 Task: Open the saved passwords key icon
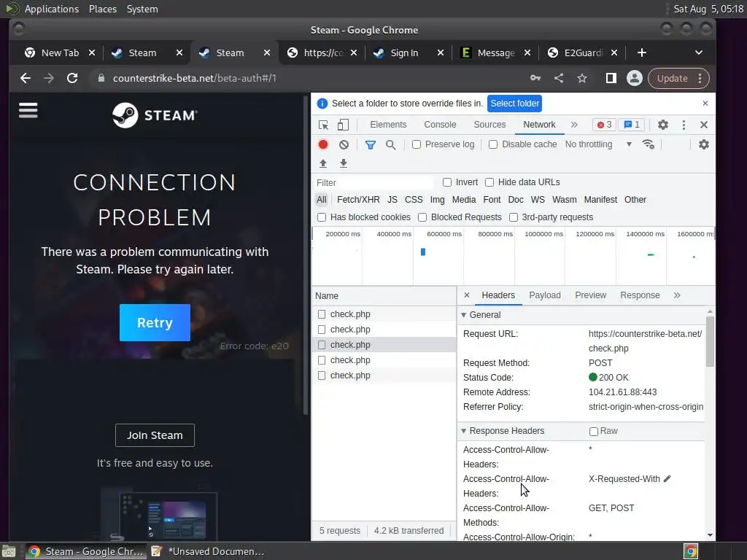pyautogui.click(x=535, y=78)
